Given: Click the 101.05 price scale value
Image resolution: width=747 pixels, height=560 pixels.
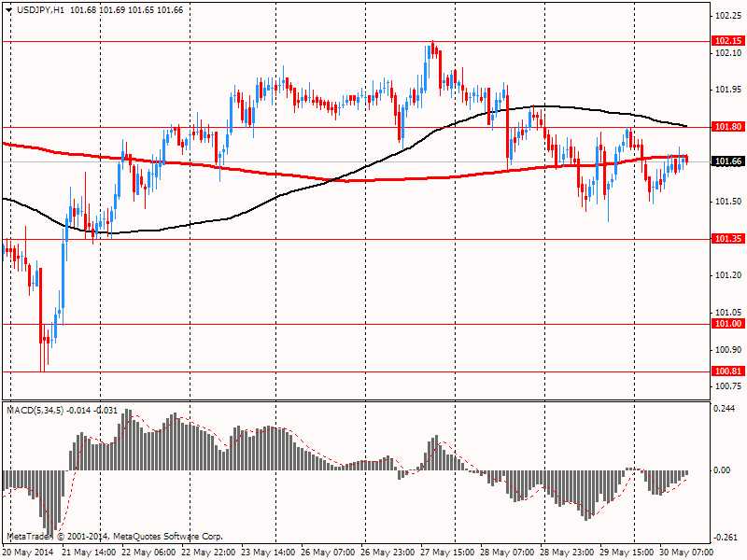Looking at the screenshot, I should pyautogui.click(x=728, y=313).
